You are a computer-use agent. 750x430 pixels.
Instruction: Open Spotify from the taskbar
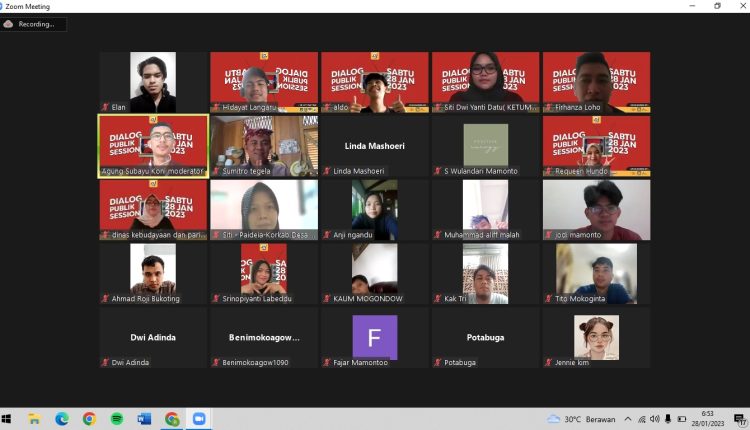coord(116,419)
